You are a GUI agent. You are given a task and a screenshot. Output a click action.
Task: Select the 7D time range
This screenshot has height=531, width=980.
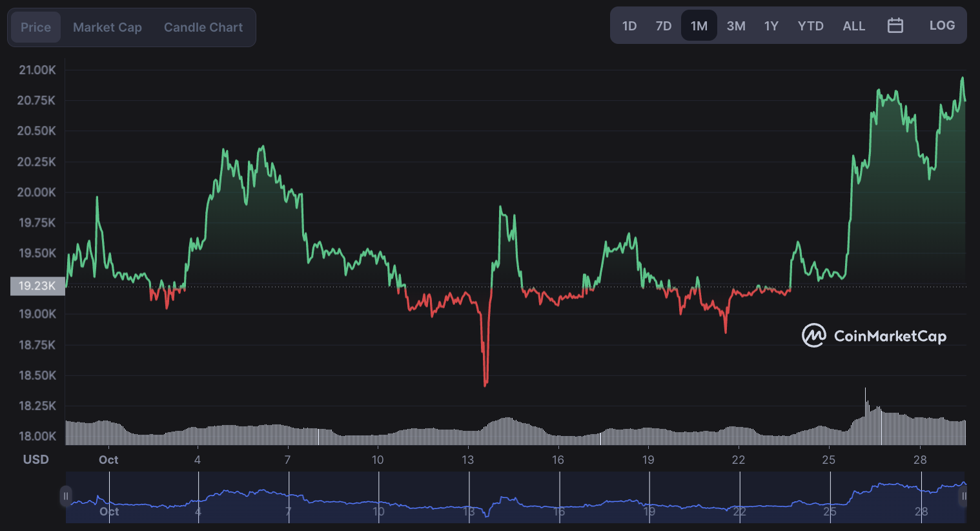(664, 26)
